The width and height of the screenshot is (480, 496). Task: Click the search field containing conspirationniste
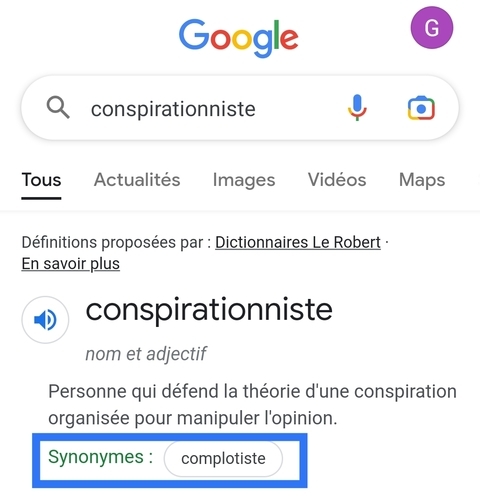(x=240, y=108)
